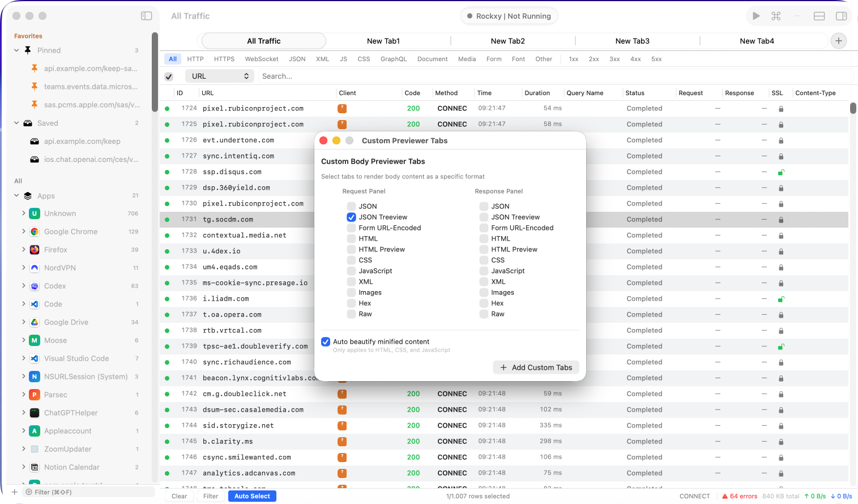Switch to New Tab3
The width and height of the screenshot is (858, 504).
(633, 41)
